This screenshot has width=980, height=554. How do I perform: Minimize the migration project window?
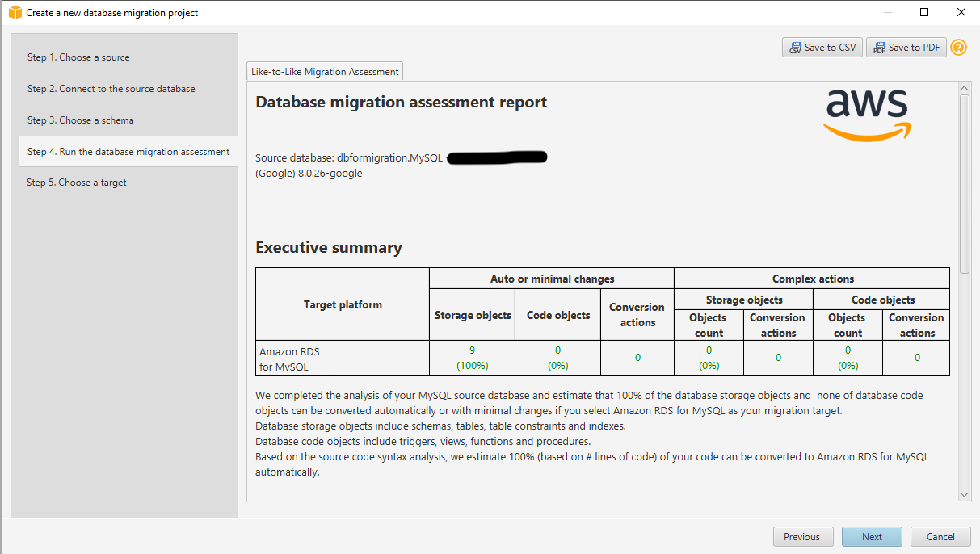[x=888, y=12]
